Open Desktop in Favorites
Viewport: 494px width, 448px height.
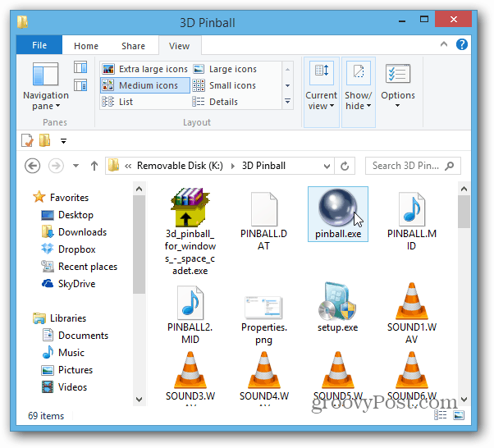point(67,215)
